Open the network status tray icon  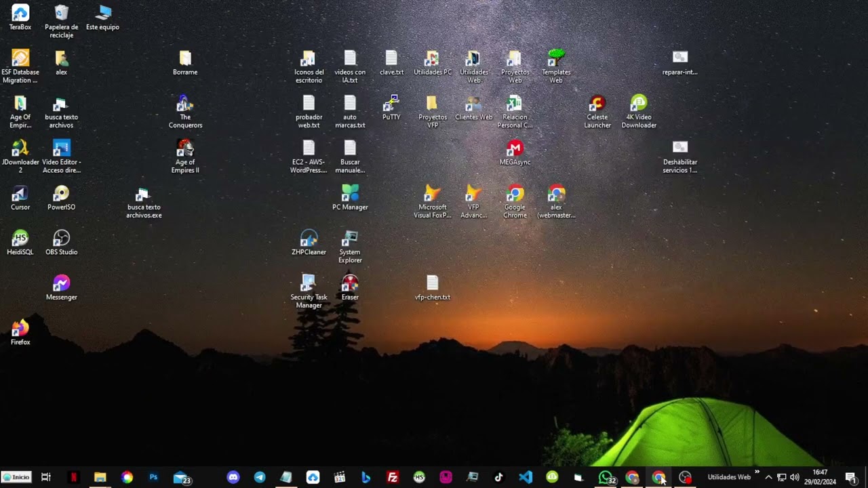(781, 477)
